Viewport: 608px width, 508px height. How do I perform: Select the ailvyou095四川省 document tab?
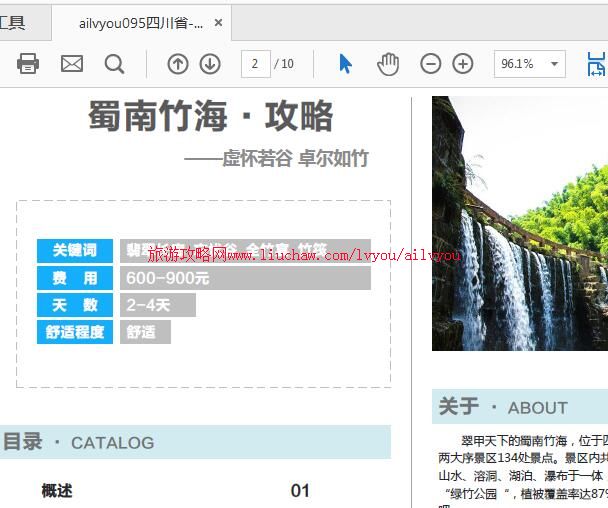[x=140, y=23]
